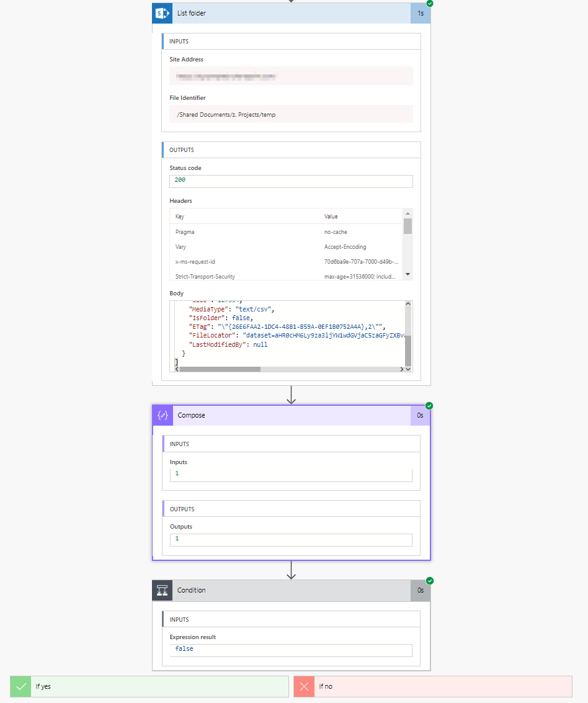
Task: Click the Compose OUTPUTS section header
Action: [x=292, y=509]
